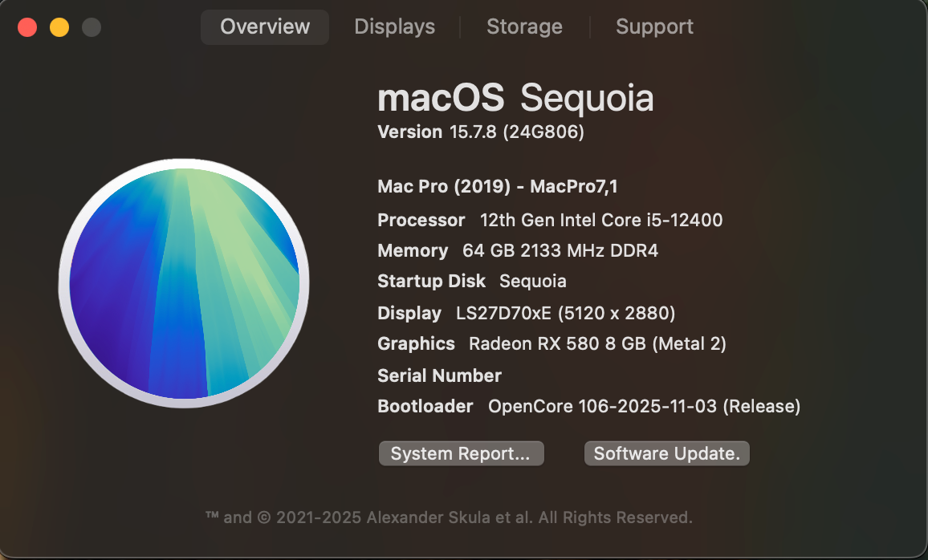Viewport: 928px width, 560px height.
Task: Click the Startup Disk Sequoia value
Action: pos(533,282)
